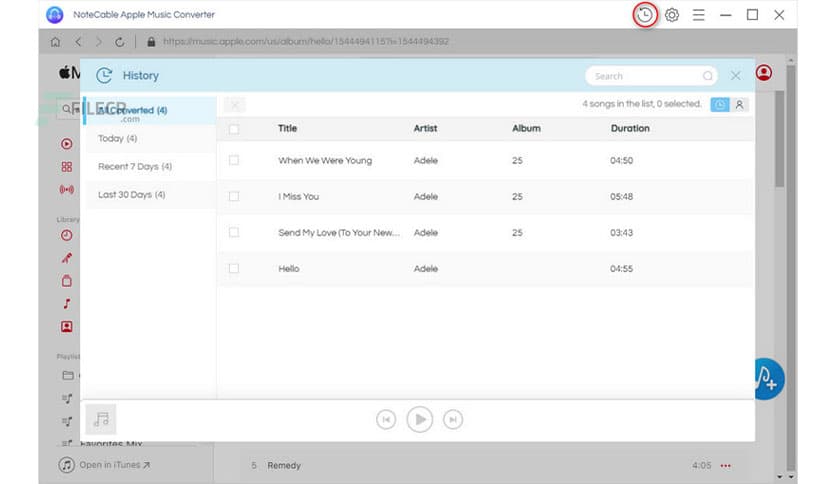Check the box next to I Miss You
This screenshot has width=836, height=484.
[x=234, y=196]
